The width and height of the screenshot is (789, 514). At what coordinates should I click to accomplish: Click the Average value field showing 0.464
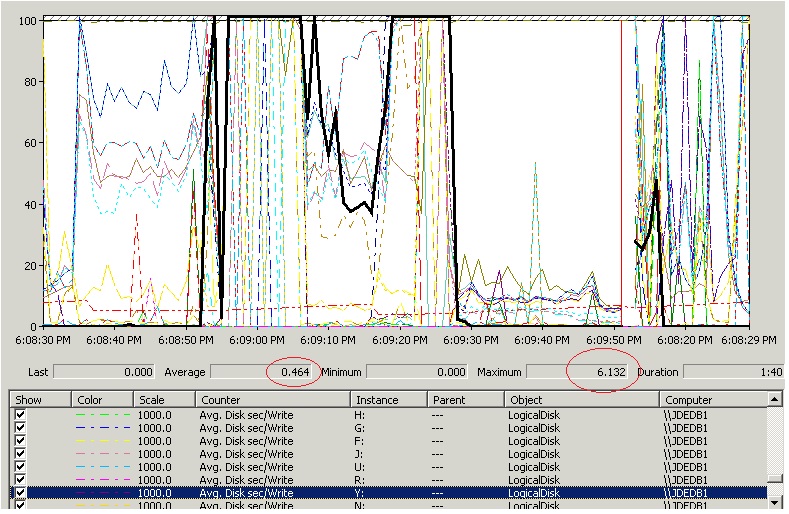[264, 372]
